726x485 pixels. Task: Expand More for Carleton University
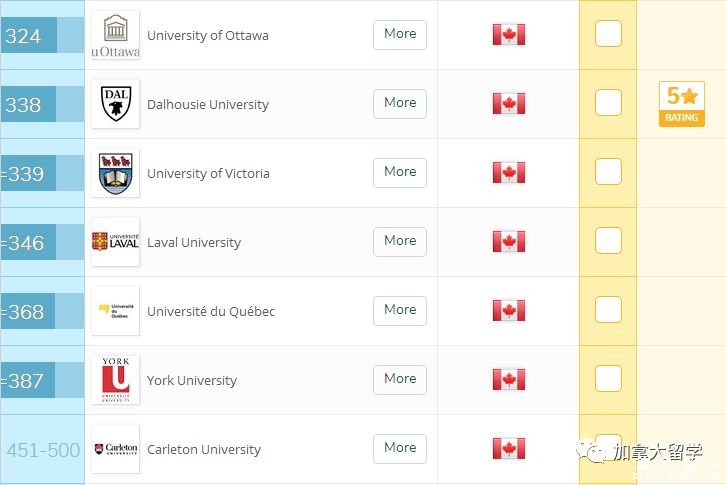(400, 449)
